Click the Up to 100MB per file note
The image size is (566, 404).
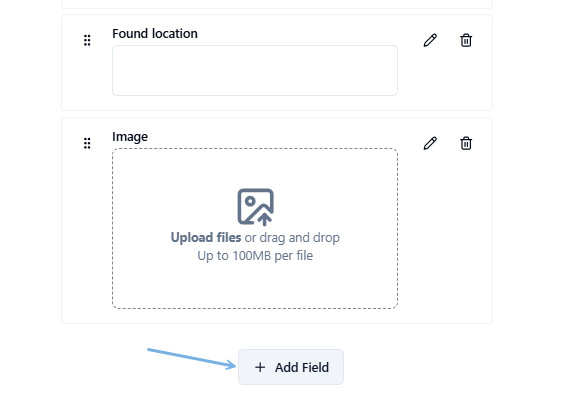coord(255,256)
